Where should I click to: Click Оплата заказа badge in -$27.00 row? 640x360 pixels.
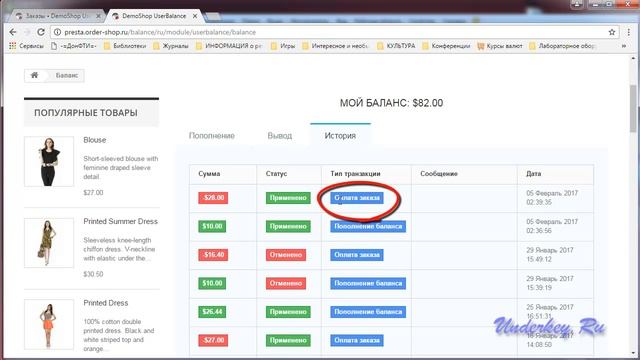pyautogui.click(x=357, y=340)
